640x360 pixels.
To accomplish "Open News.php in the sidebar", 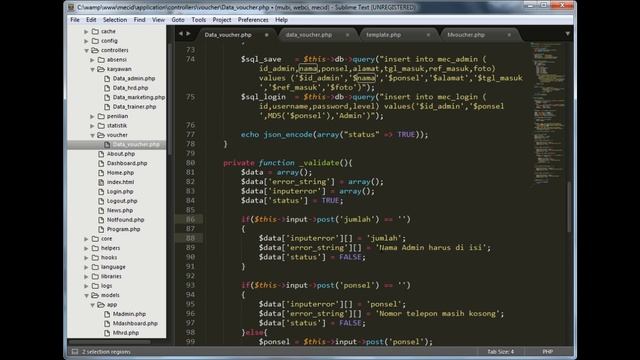I will pyautogui.click(x=120, y=210).
